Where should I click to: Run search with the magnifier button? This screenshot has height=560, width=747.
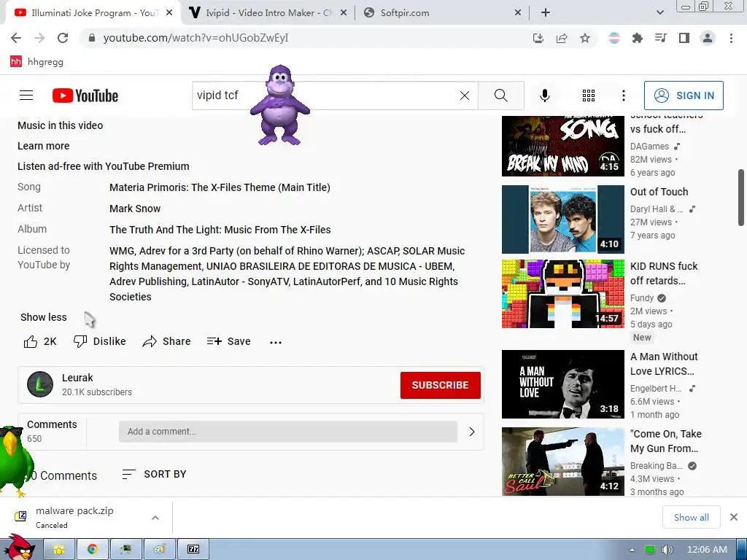(x=500, y=96)
